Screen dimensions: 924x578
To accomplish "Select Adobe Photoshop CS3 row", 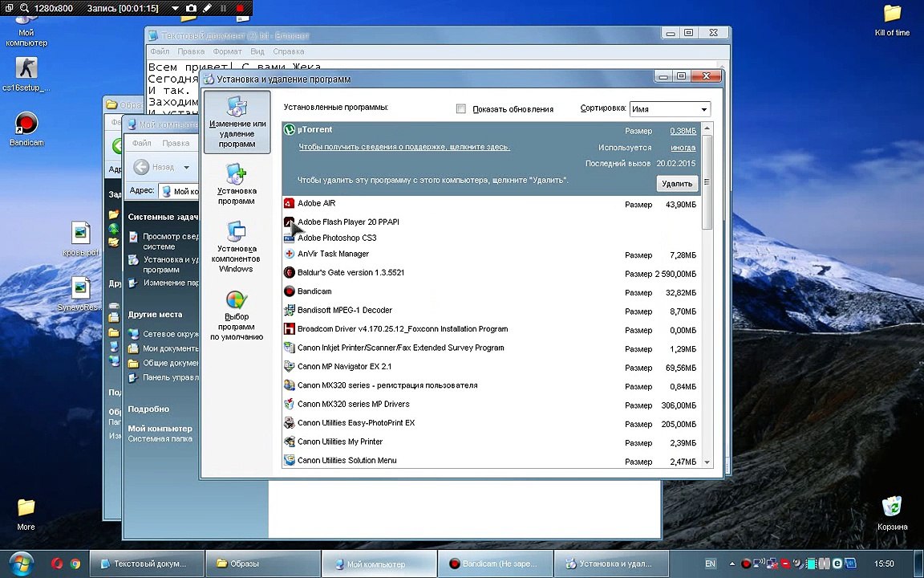I will coord(492,238).
